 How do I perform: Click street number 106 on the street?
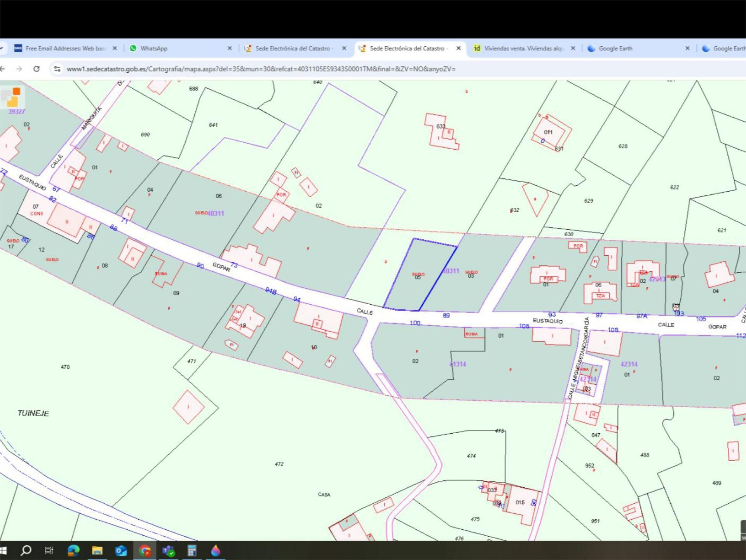click(524, 326)
